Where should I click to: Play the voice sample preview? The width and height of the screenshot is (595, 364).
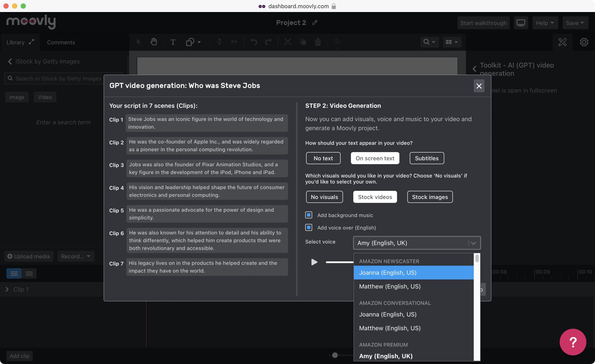[x=314, y=262]
